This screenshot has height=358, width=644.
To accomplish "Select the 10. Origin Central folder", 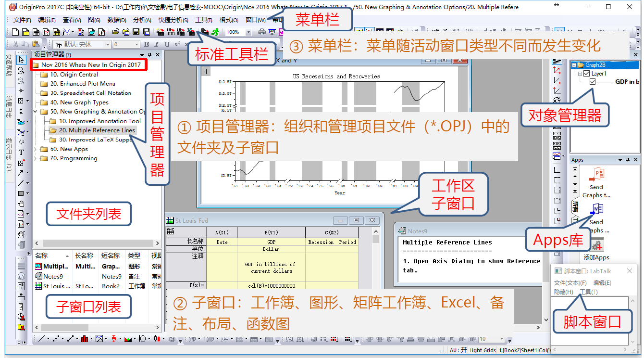I will (74, 75).
